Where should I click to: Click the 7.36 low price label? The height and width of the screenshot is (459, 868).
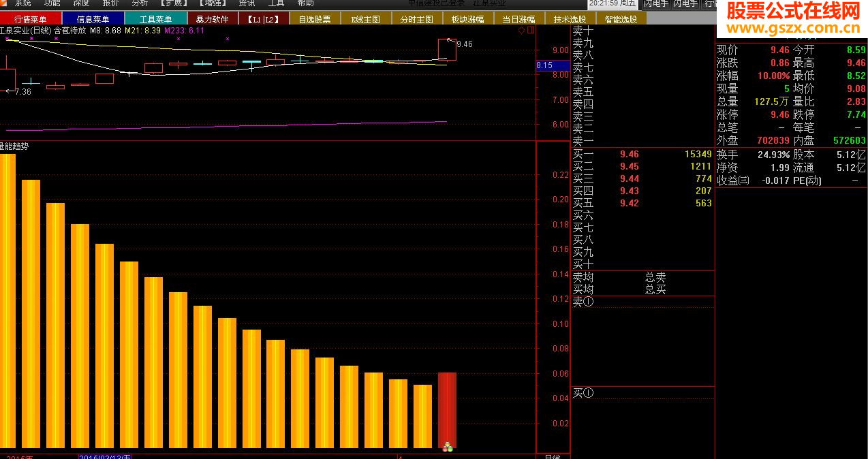[23, 91]
